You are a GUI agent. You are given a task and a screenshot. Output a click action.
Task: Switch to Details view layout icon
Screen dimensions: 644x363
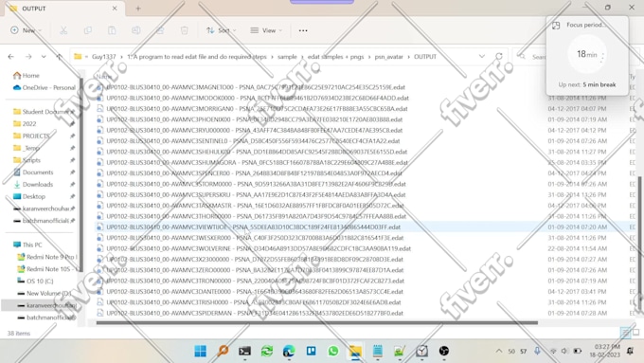pos(625,332)
